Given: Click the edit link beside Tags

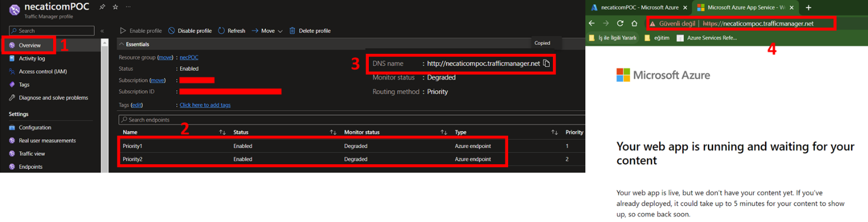Looking at the screenshot, I should (x=137, y=105).
